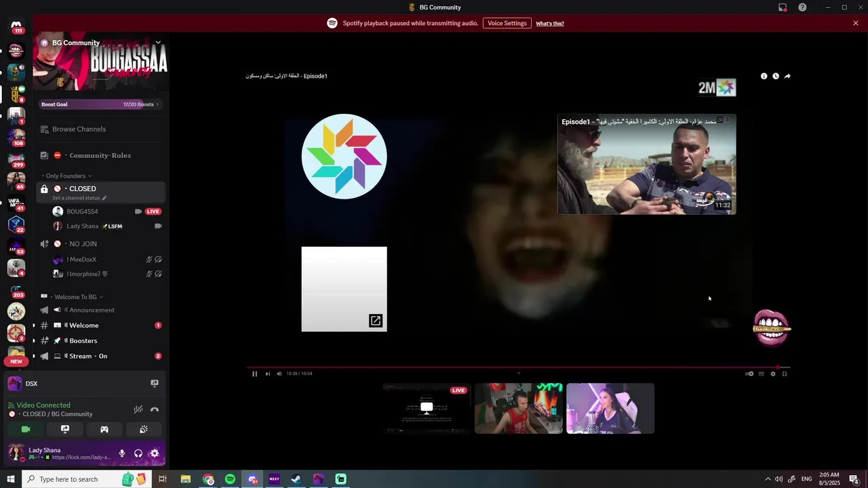Open User Settings gear
Image resolution: width=868 pixels, height=488 pixels.
click(x=155, y=453)
